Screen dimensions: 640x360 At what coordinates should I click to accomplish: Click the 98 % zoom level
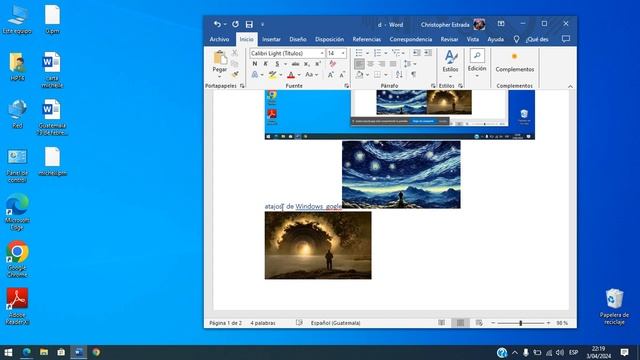pos(562,323)
